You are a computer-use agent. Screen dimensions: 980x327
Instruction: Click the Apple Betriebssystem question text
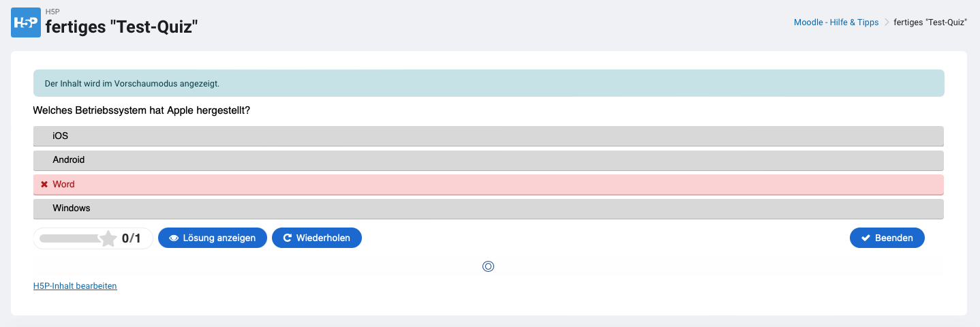pyautogui.click(x=141, y=110)
